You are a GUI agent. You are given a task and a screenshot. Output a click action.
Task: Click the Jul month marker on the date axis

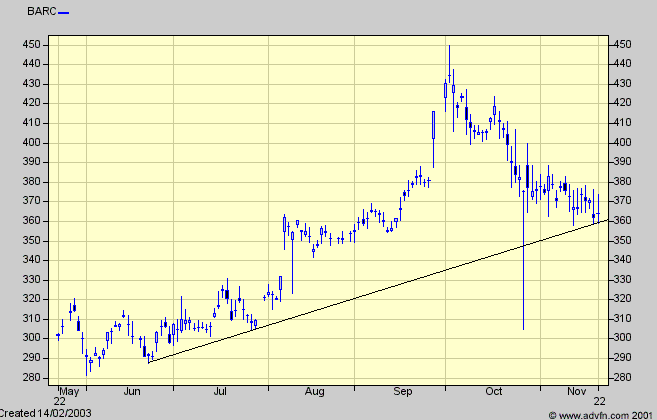pos(220,391)
